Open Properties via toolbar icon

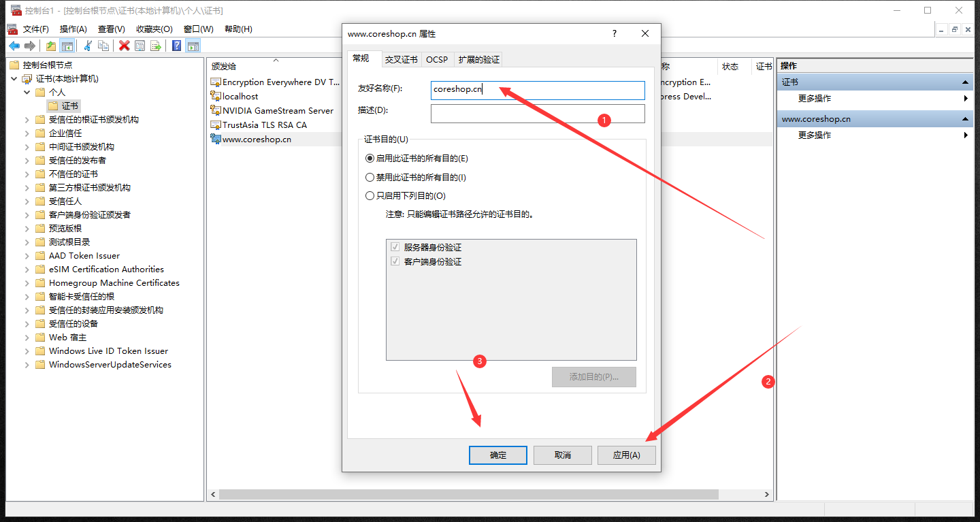click(x=140, y=46)
